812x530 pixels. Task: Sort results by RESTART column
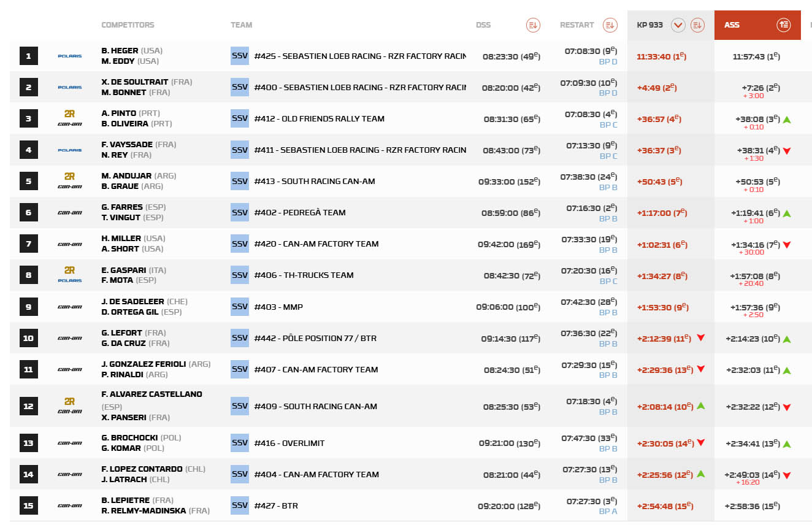pyautogui.click(x=610, y=25)
